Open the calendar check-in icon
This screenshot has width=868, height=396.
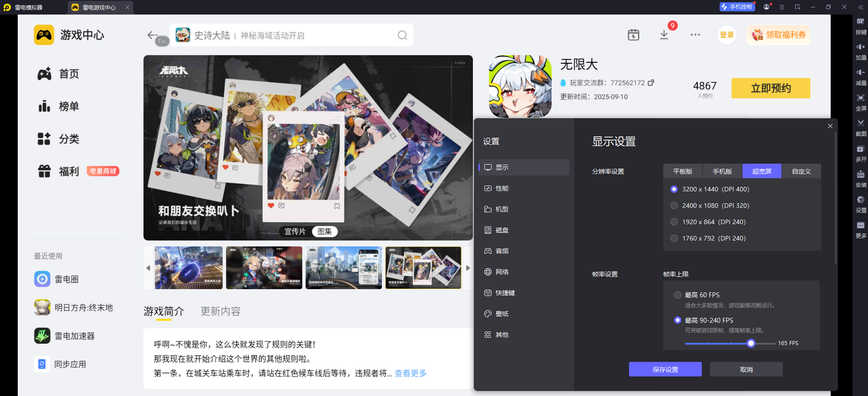(x=633, y=35)
